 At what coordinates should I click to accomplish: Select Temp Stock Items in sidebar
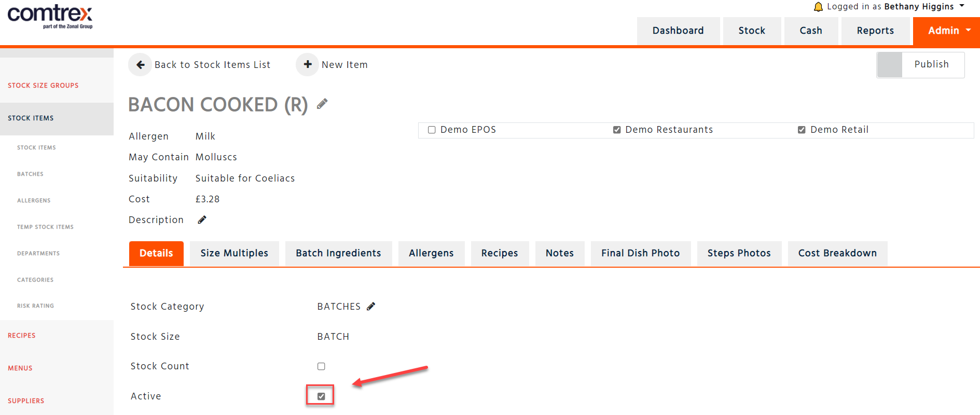coord(45,227)
